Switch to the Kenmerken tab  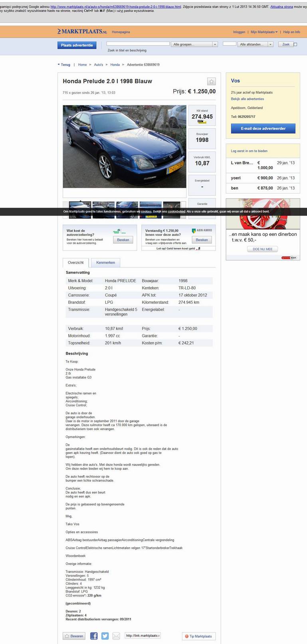coord(105,263)
